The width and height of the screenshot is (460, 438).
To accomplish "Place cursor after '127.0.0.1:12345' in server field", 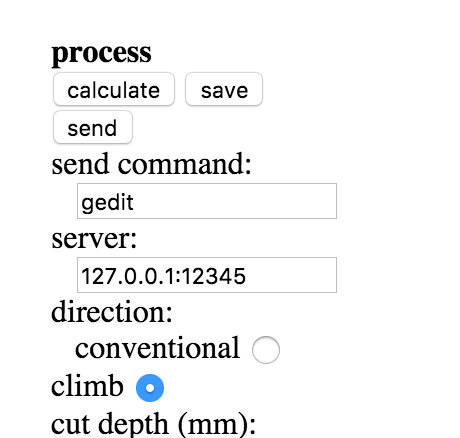I will tap(247, 276).
